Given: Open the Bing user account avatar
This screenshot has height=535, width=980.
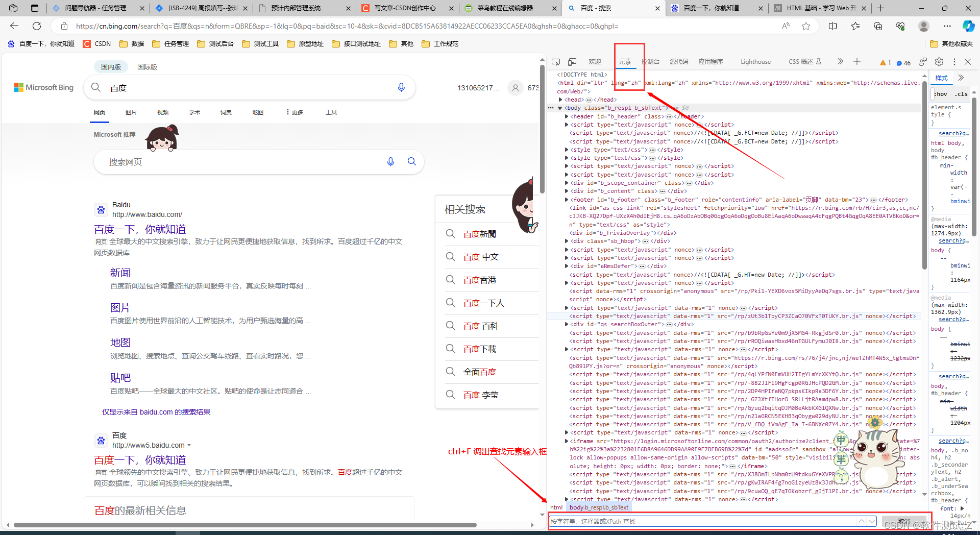Looking at the screenshot, I should (x=516, y=88).
